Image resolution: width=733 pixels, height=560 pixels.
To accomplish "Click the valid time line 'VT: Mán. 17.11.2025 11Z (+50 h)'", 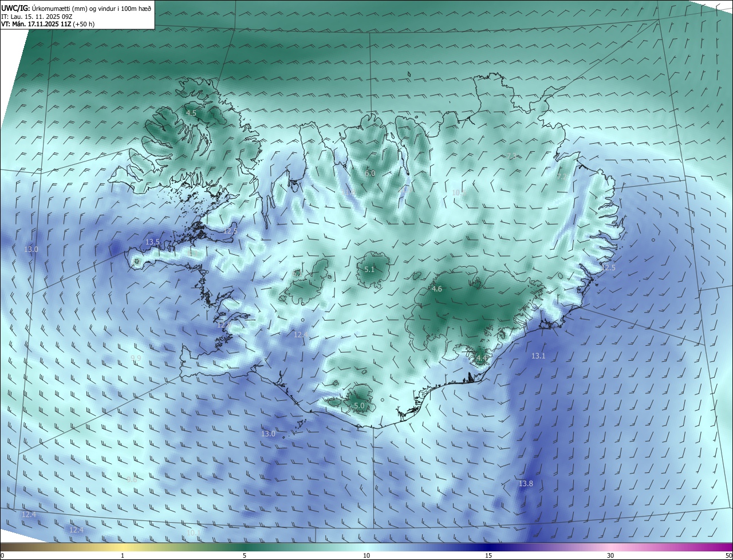I will [48, 24].
